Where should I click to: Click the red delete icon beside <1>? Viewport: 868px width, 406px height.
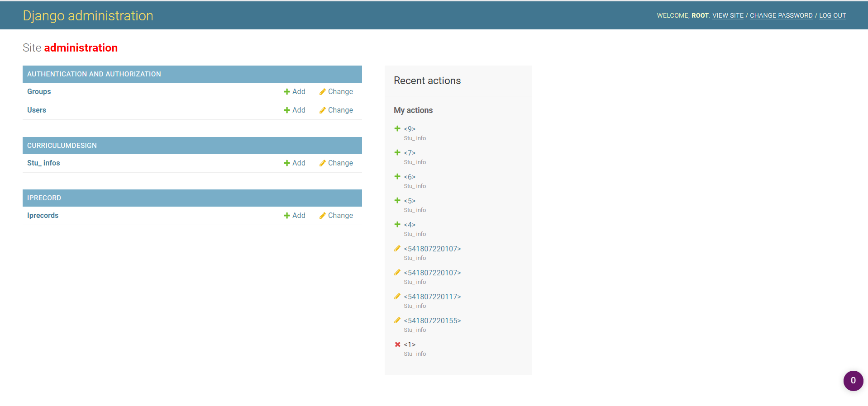click(397, 345)
